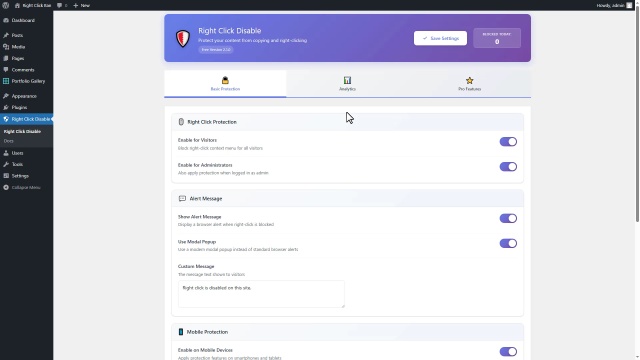Click the WordPress logo in admin bar

coord(5,5)
